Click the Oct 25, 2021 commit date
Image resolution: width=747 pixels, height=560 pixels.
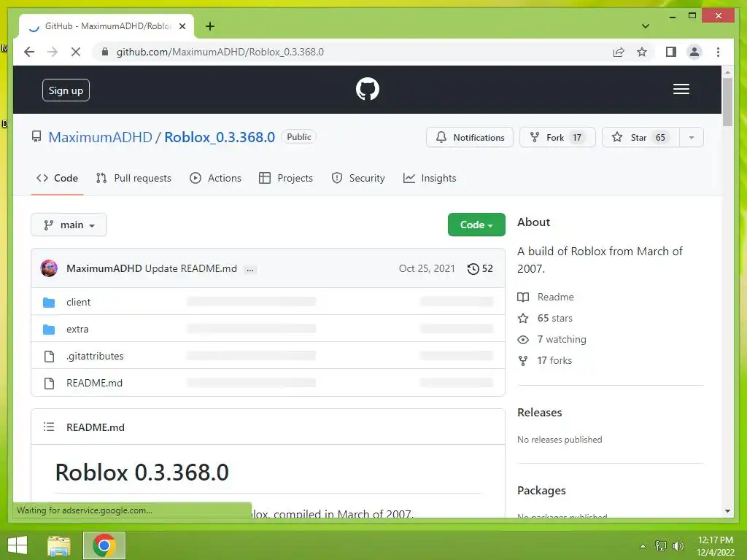pyautogui.click(x=427, y=268)
